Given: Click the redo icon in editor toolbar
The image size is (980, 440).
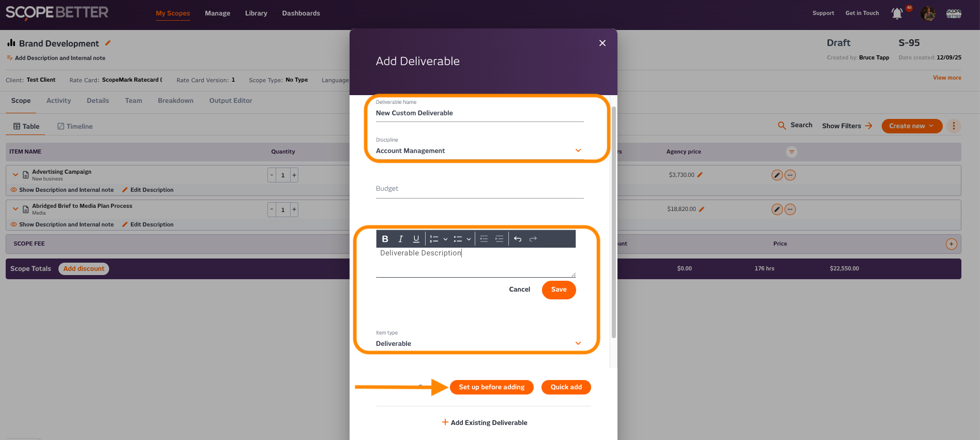Looking at the screenshot, I should (x=533, y=239).
